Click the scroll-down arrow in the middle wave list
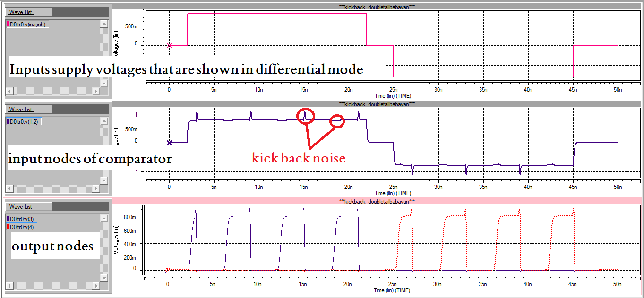Image resolution: width=644 pixels, height=298 pixels. click(104, 179)
